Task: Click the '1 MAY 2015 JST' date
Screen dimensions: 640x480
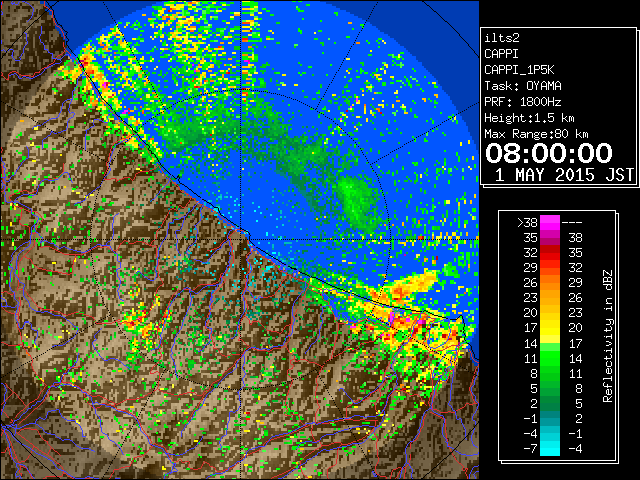Action: coord(564,175)
